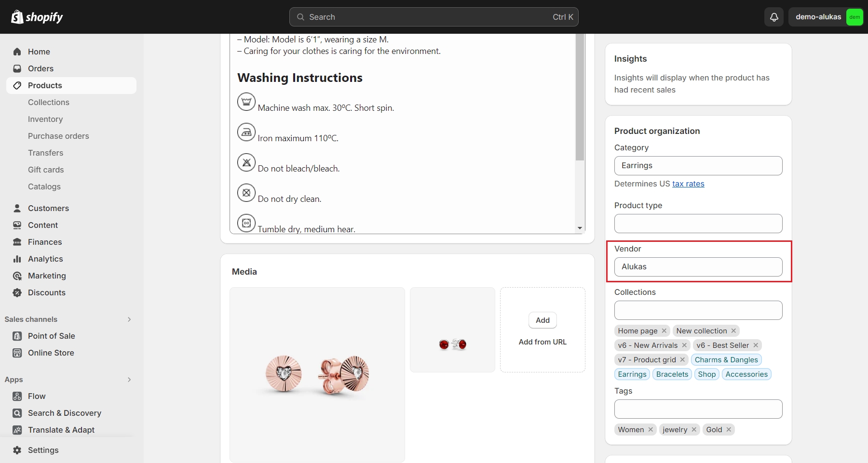
Task: Open Settings via the gear icon
Action: [x=17, y=450]
